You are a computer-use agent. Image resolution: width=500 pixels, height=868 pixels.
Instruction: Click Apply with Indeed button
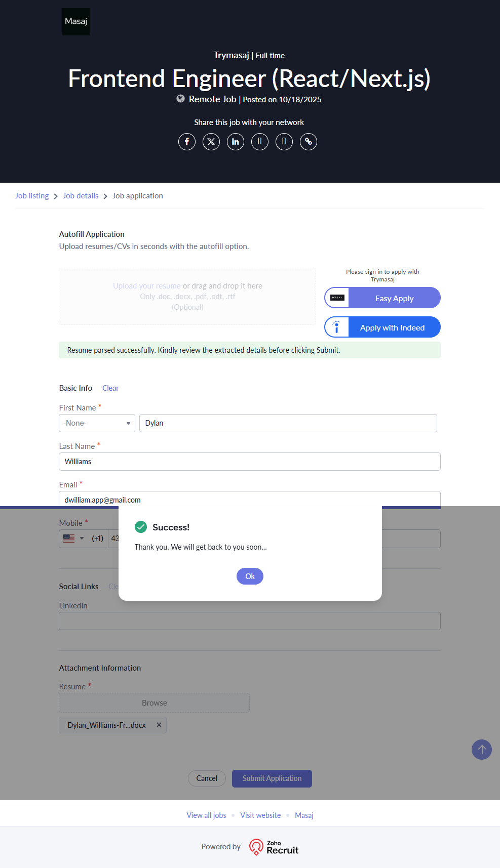coord(382,327)
